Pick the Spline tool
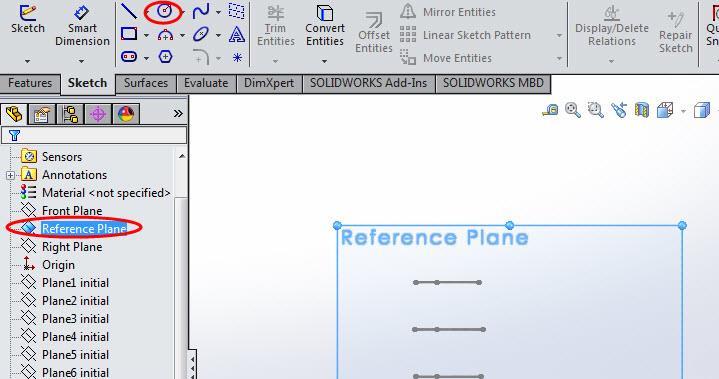The width and height of the screenshot is (719, 379). [201, 11]
